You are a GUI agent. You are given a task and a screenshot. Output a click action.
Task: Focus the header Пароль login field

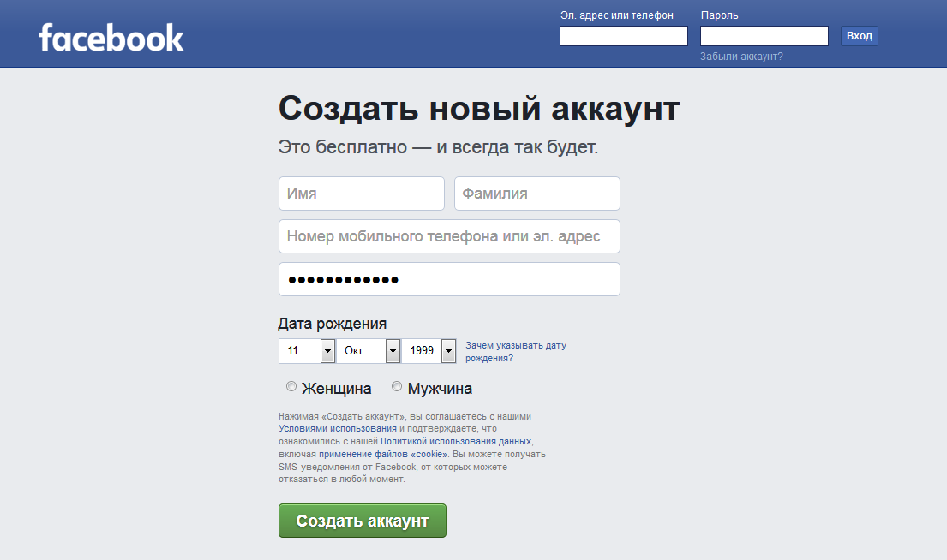[764, 36]
